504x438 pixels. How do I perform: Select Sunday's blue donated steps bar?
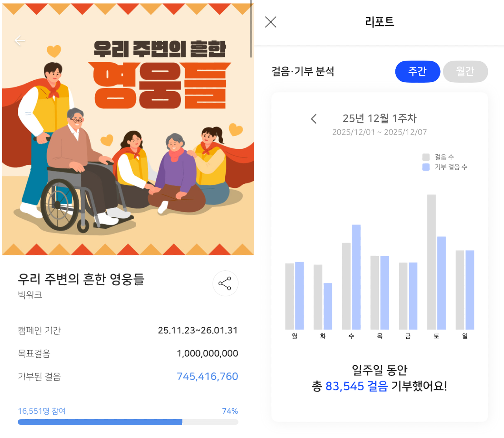coord(470,290)
